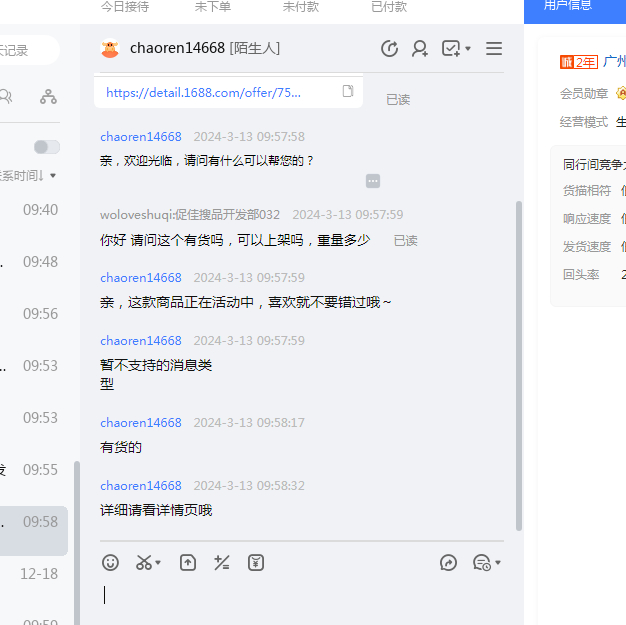Click the ellipsis button under the welcome message

click(x=373, y=181)
